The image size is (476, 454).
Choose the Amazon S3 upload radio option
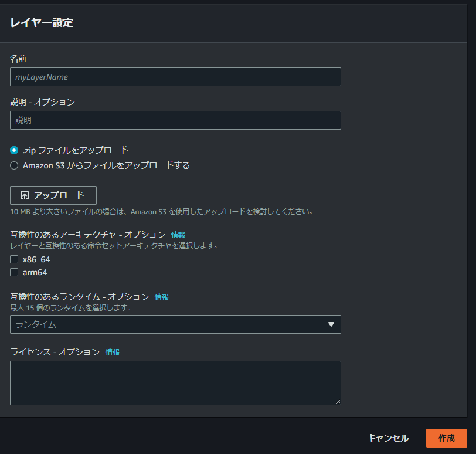tap(13, 165)
